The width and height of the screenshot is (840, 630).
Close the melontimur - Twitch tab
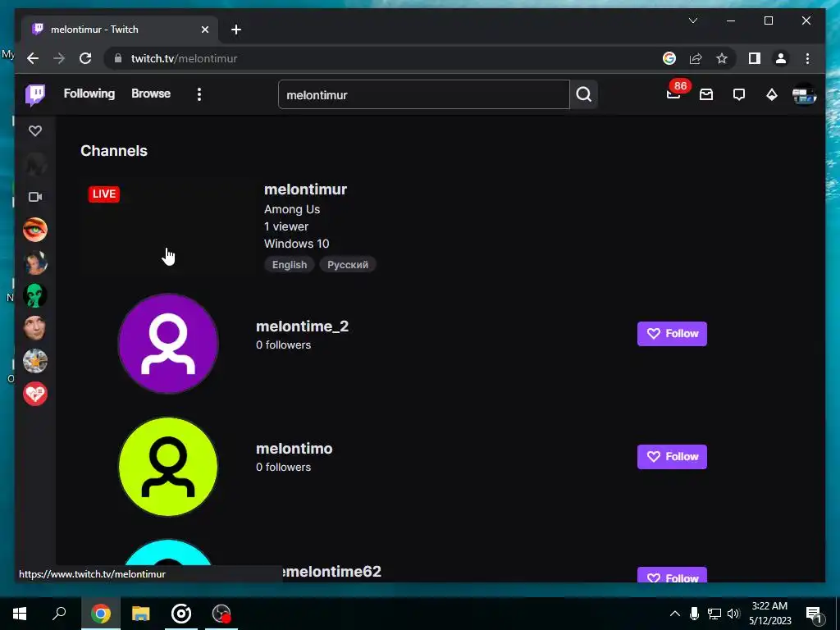point(204,30)
